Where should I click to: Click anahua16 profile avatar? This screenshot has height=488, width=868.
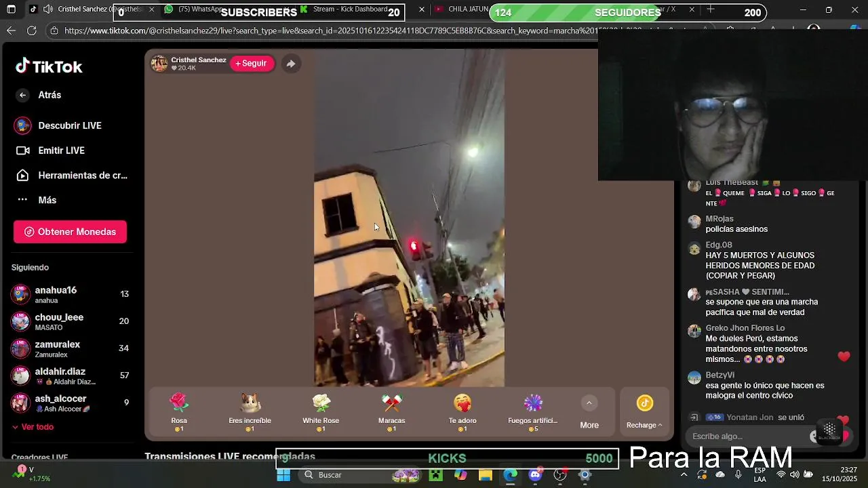point(20,294)
